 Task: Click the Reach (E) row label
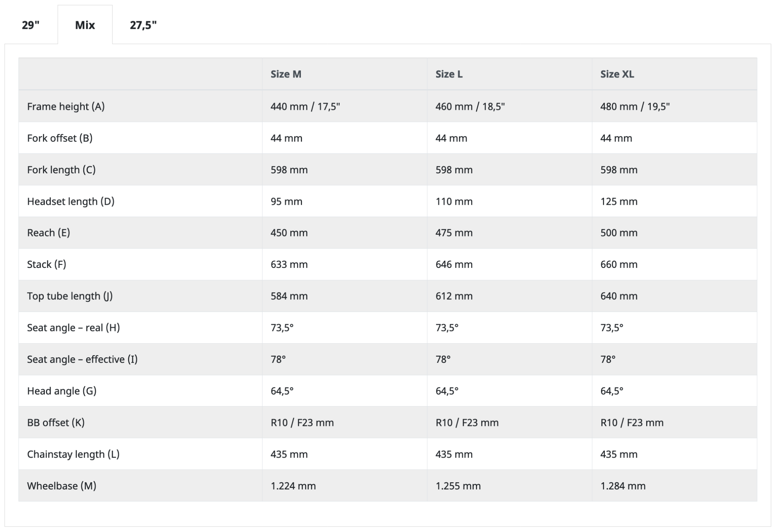(x=48, y=233)
